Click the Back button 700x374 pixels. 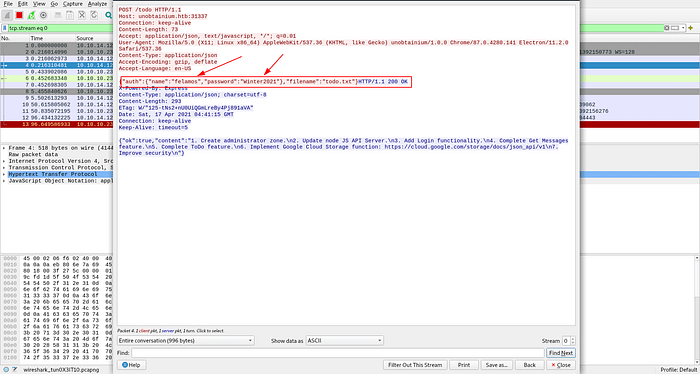point(529,365)
